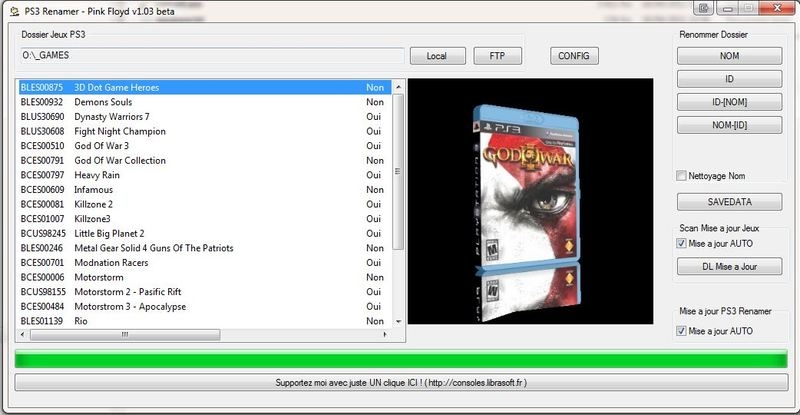Click the green progress bar
The height and width of the screenshot is (415, 800).
(x=401, y=359)
